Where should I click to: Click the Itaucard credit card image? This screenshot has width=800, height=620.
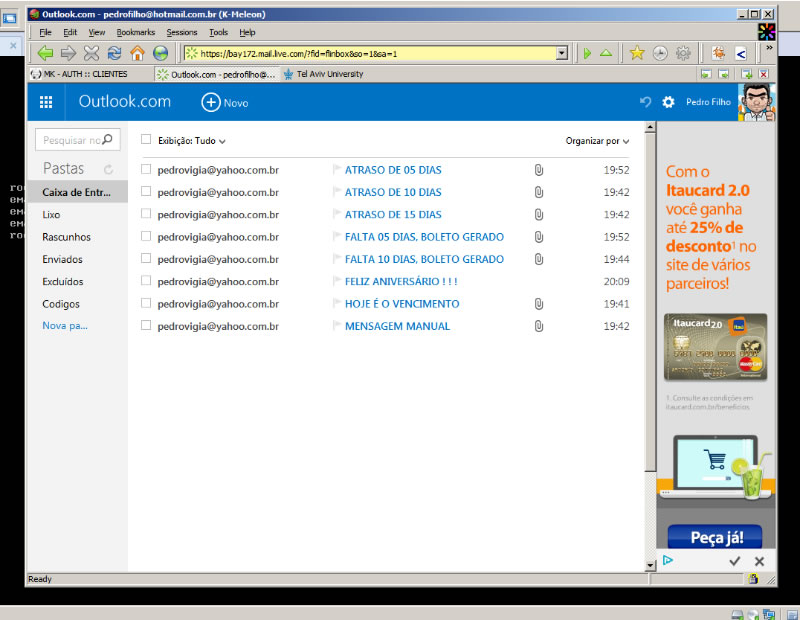point(715,347)
